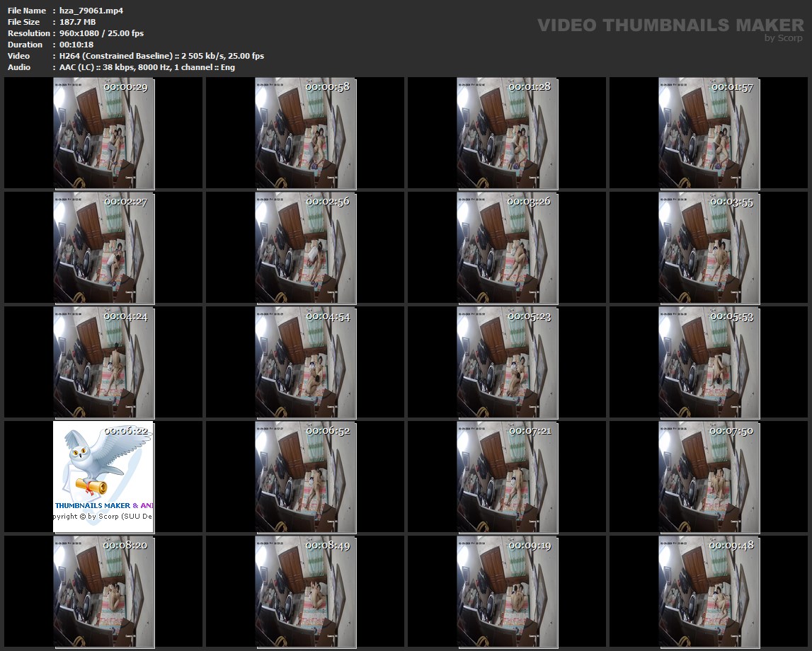Viewport: 812px width, 651px height.
Task: Click the thumbnail at timestamp 00:00:29
Action: (103, 134)
